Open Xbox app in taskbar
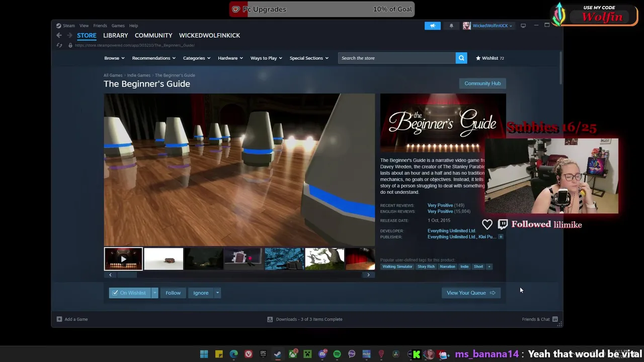 (293, 354)
